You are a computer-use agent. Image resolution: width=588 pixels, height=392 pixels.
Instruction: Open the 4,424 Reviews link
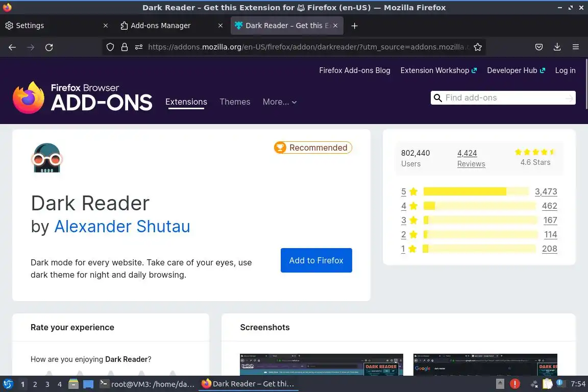471,158
